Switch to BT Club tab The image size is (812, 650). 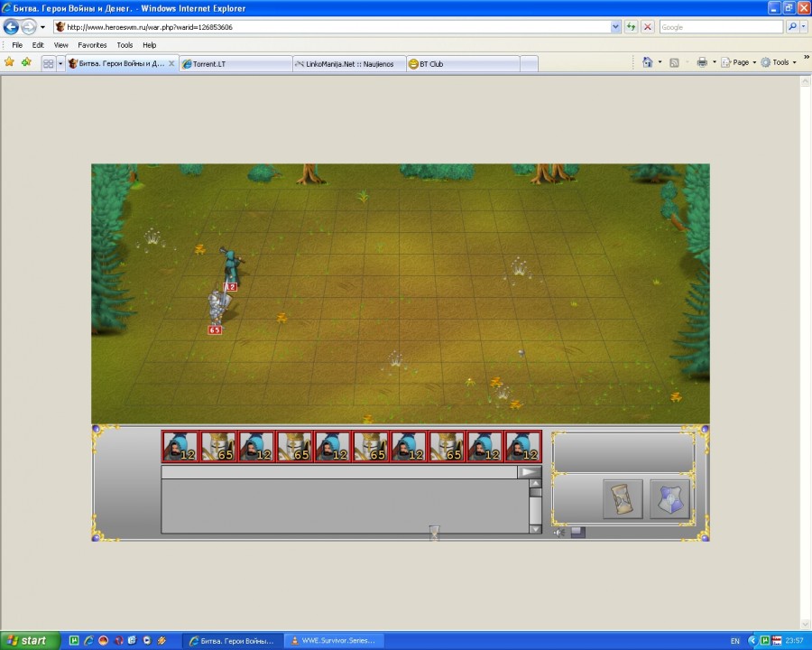click(x=463, y=64)
